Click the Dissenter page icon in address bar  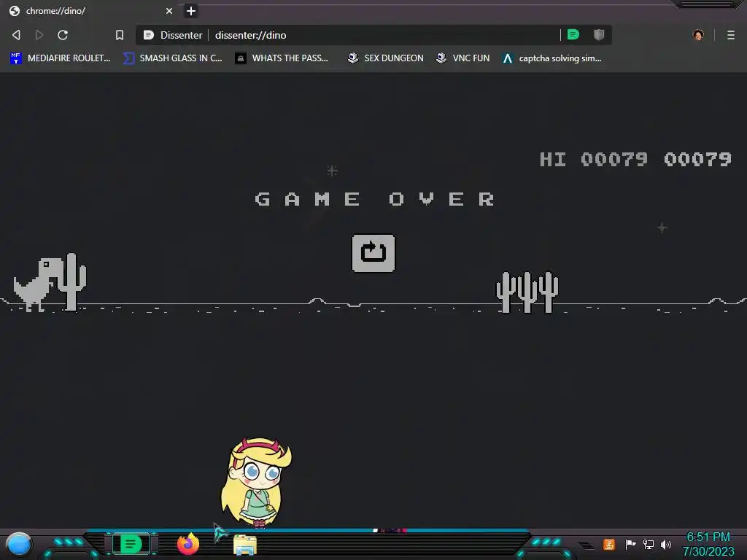pyautogui.click(x=149, y=35)
